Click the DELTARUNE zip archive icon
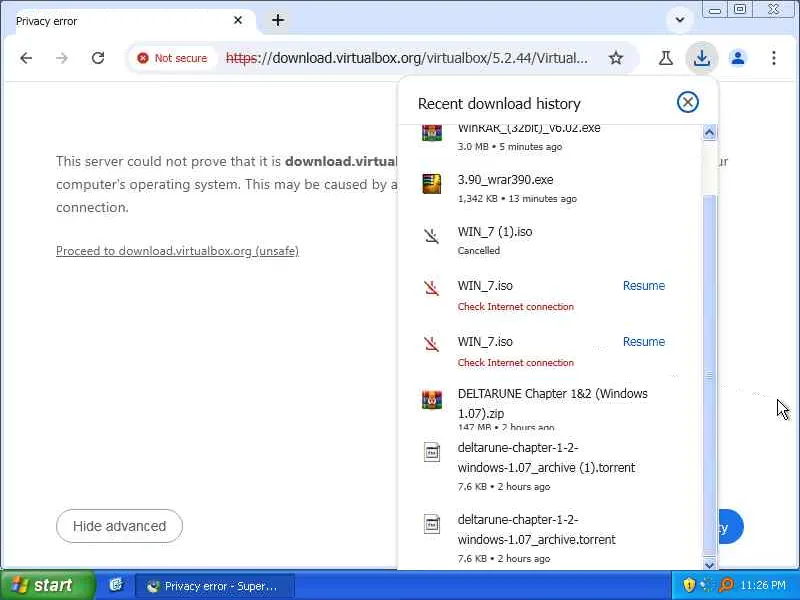Viewport: 800px width, 600px height. [432, 399]
